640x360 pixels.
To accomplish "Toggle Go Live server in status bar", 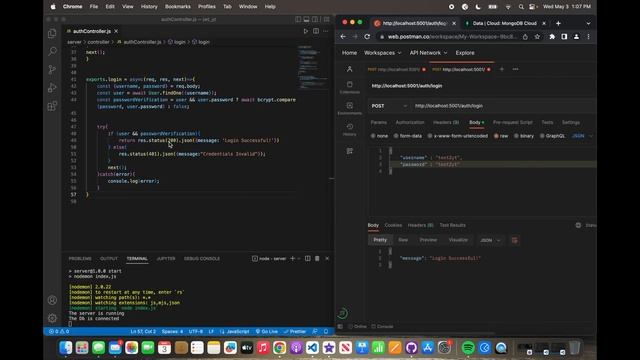I will 267,331.
